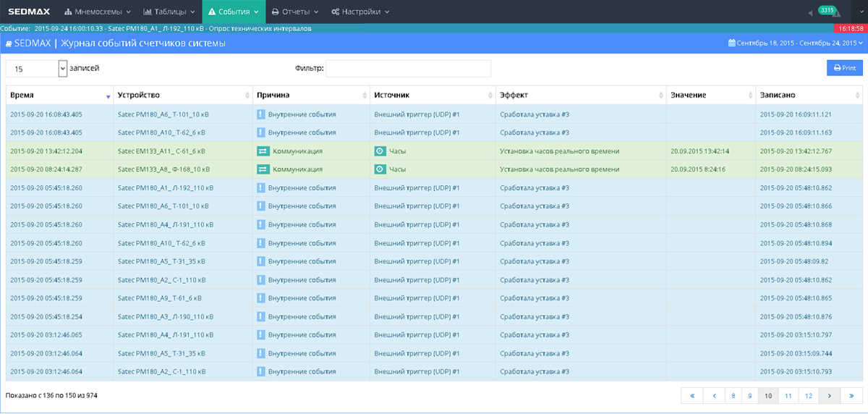This screenshot has height=414, width=868.
Task: Go to page 11 in pagination
Action: pyautogui.click(x=788, y=396)
